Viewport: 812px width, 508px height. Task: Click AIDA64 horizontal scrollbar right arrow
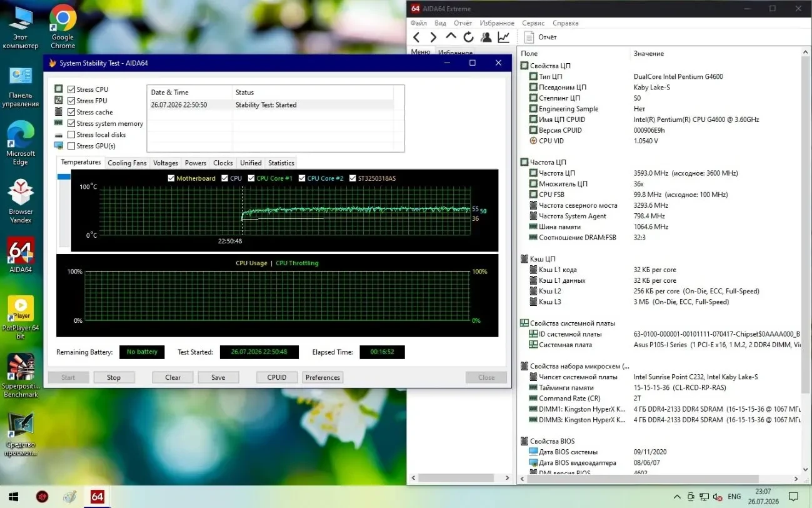pyautogui.click(x=794, y=478)
